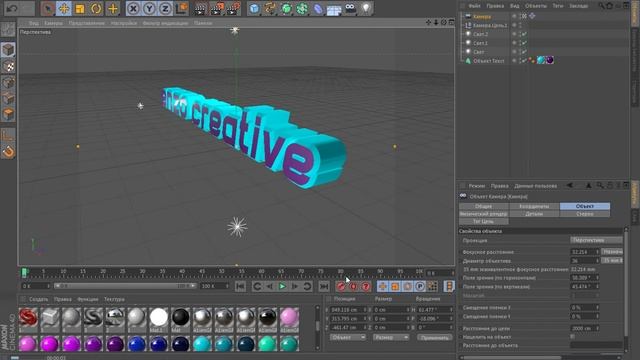Open the Проекция dropdown showing Перспектива

596,240
